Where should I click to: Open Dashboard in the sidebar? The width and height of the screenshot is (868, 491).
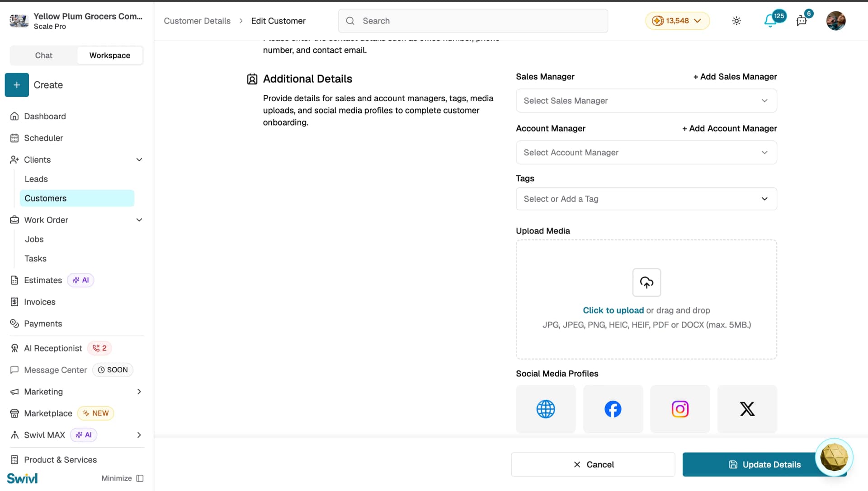[x=45, y=117]
